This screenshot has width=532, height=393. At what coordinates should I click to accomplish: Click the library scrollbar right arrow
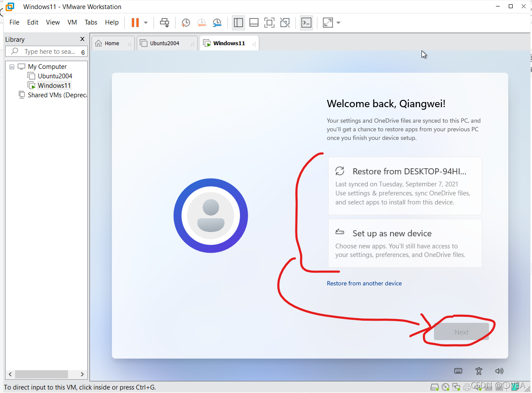point(83,374)
